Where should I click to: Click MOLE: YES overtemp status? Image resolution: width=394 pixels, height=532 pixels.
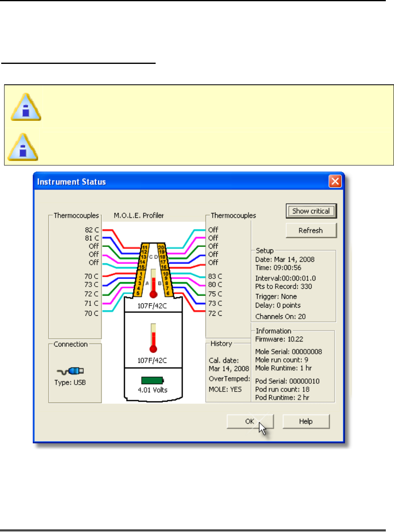pos(225,389)
